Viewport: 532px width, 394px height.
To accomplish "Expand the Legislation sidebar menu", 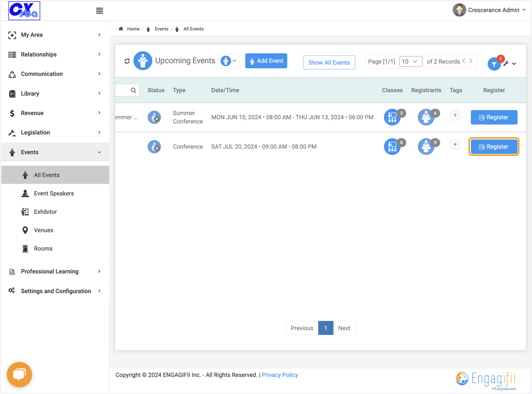I will pyautogui.click(x=55, y=132).
